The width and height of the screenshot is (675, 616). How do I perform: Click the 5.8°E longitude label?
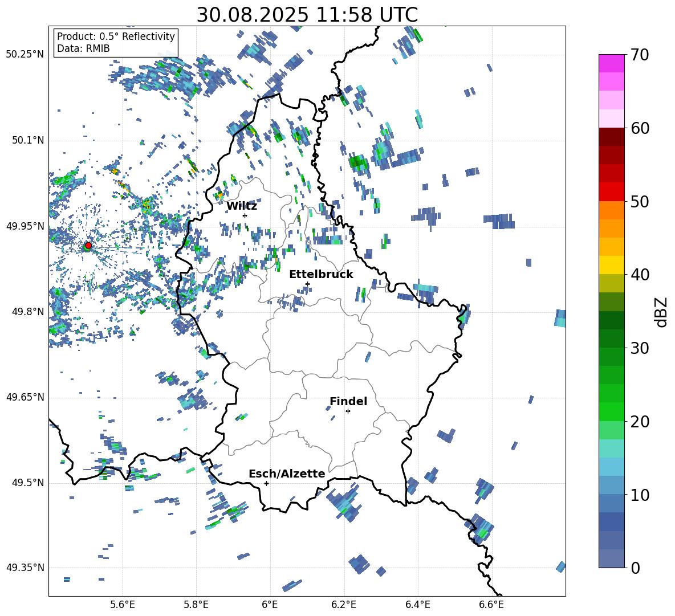tap(196, 605)
